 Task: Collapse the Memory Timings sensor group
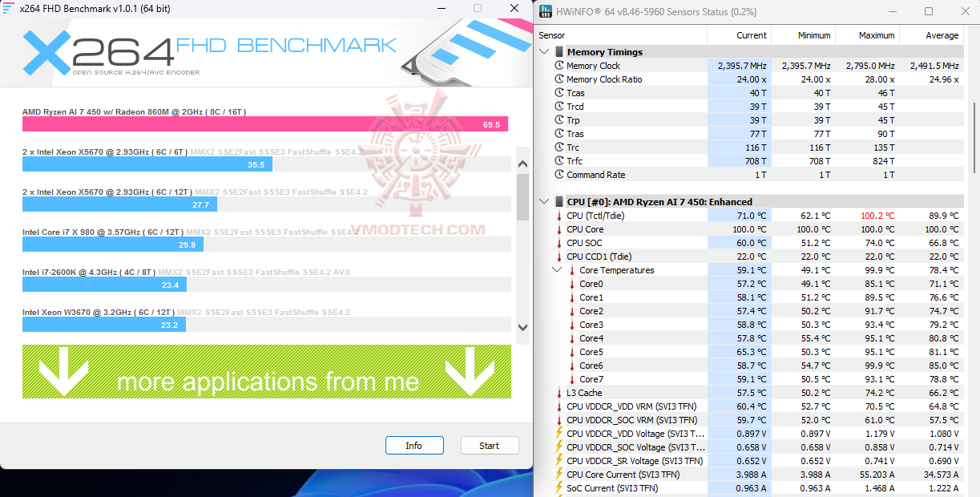click(544, 52)
